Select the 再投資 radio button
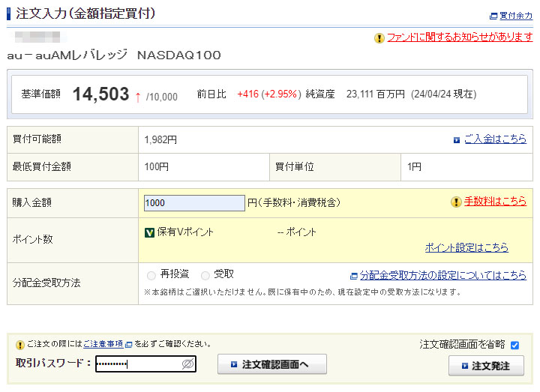540x392 pixels. 152,275
